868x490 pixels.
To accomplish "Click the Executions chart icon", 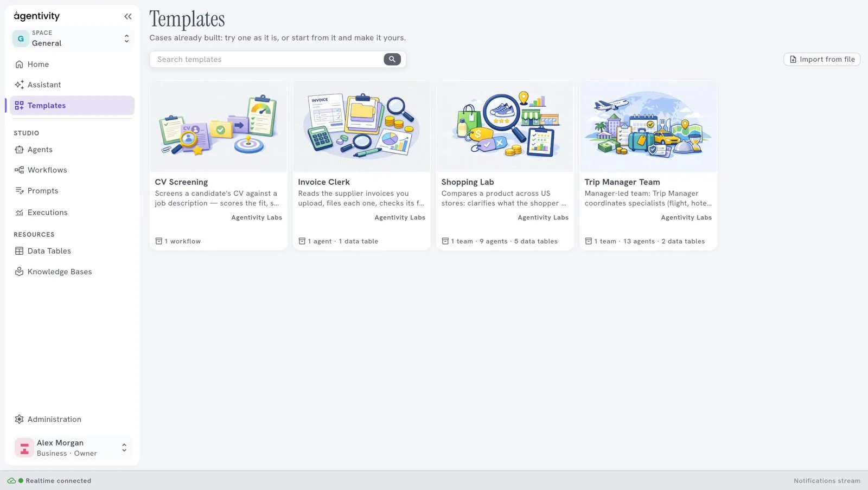I will pos(19,212).
